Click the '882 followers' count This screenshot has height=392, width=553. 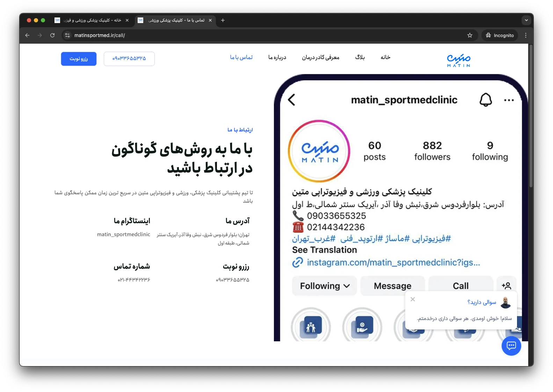[432, 151]
